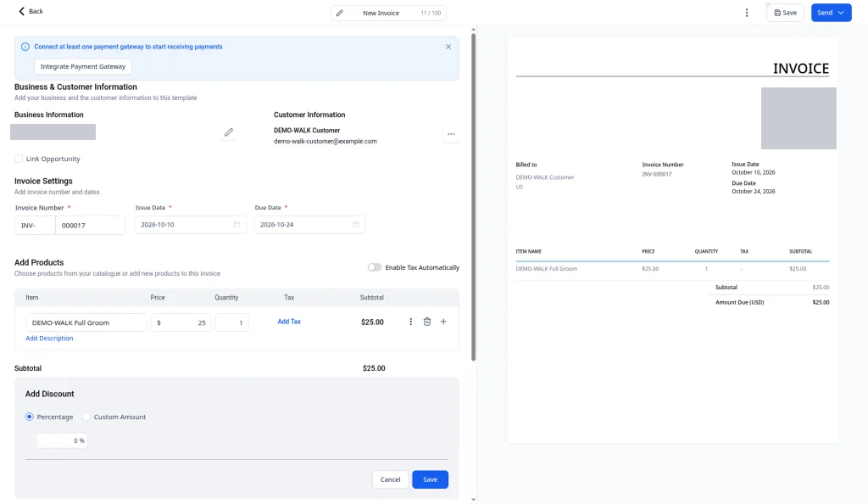
Task: Click October 24, 2026 in preview
Action: click(x=754, y=191)
